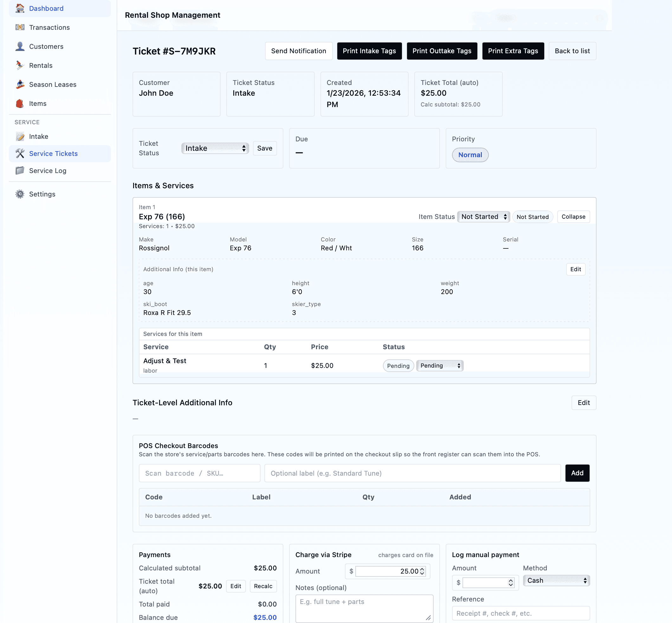Click the Rentals ski icon
Viewport: 672px width, 623px height.
tap(20, 65)
